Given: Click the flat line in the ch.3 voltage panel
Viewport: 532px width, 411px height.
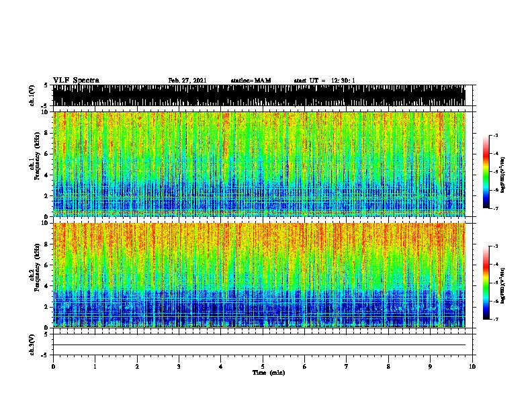Looking at the screenshot, I should (x=259, y=345).
